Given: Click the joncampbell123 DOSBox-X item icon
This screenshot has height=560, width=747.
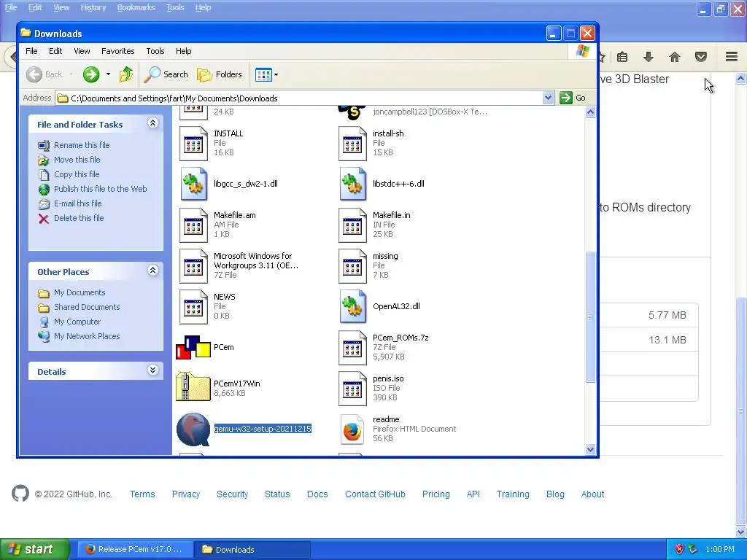Looking at the screenshot, I should pyautogui.click(x=352, y=112).
